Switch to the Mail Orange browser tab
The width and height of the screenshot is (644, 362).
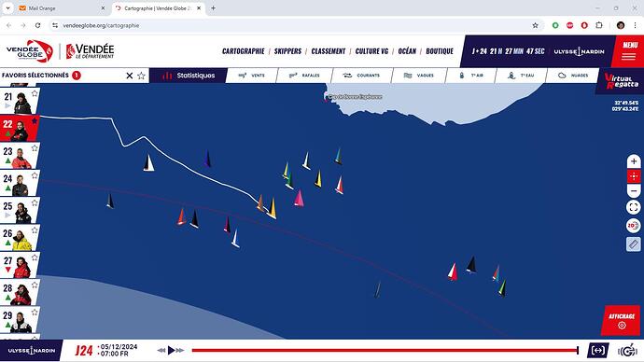(x=62, y=8)
